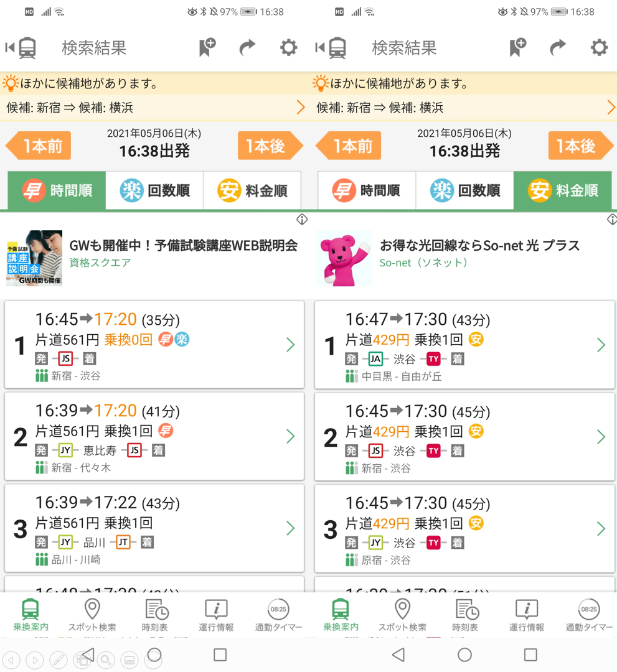
Task: Tap 1本後 button on right screen
Action: point(581,146)
